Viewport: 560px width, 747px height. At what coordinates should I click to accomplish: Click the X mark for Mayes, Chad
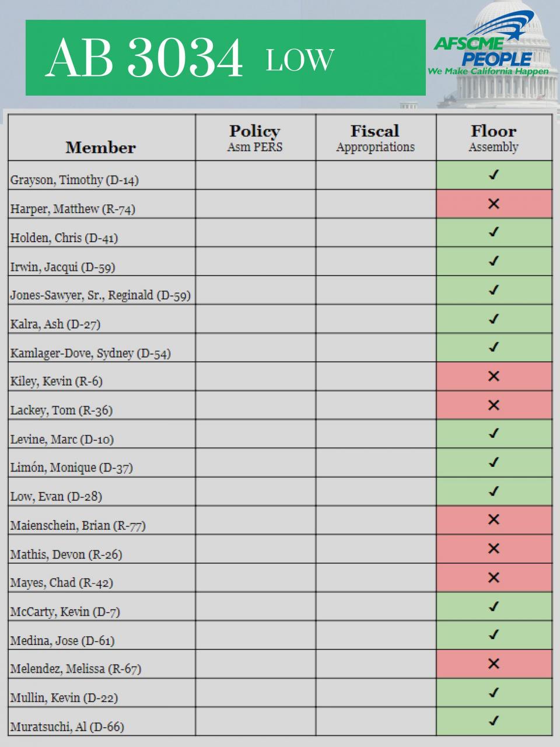(494, 577)
